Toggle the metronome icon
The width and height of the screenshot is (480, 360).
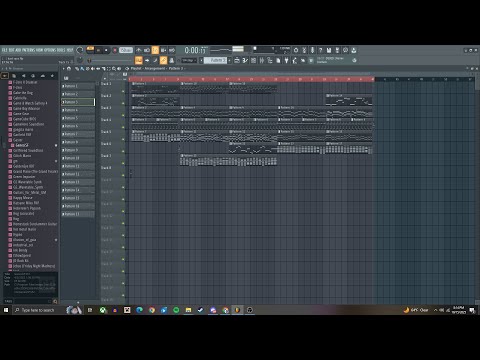tap(139, 50)
